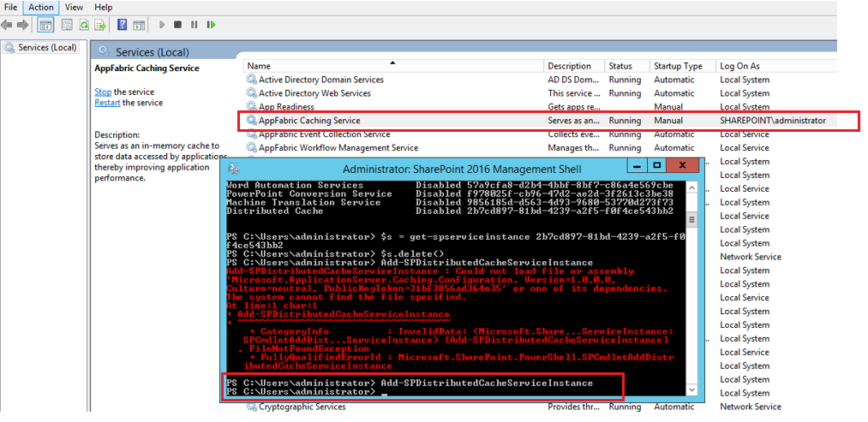The width and height of the screenshot is (868, 422).
Task: Sort by the Log On As column header
Action: point(775,66)
